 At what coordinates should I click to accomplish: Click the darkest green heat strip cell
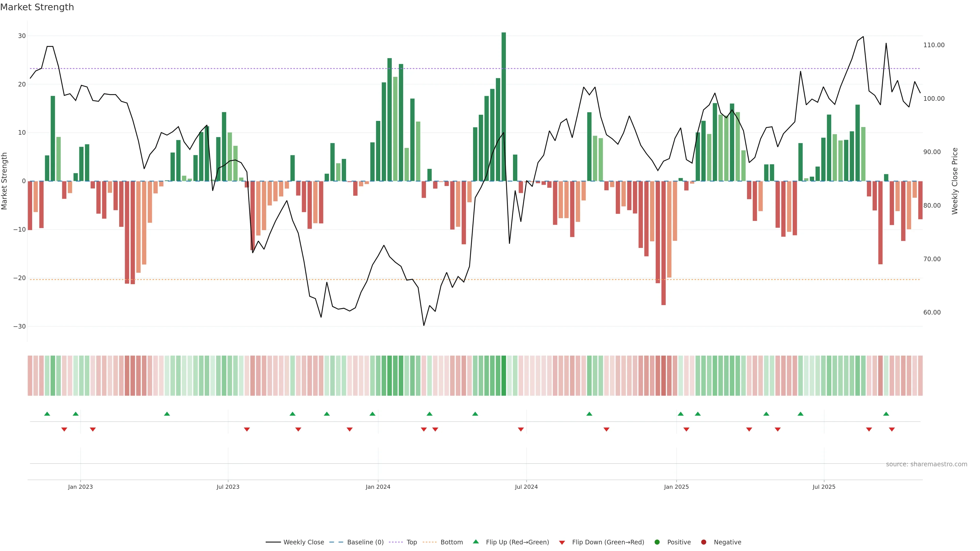(x=504, y=376)
